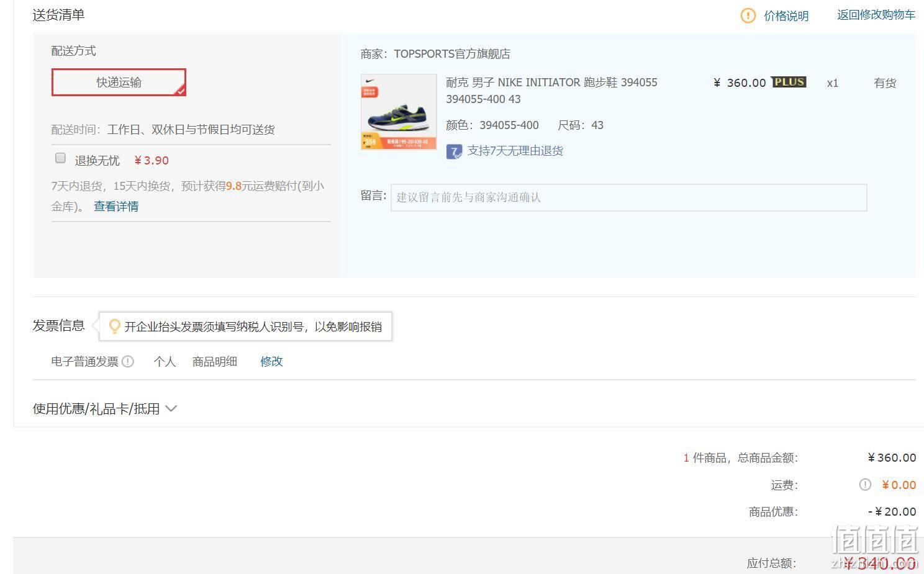
Task: Enable the 退换无忧 checkbox
Action: (x=60, y=158)
